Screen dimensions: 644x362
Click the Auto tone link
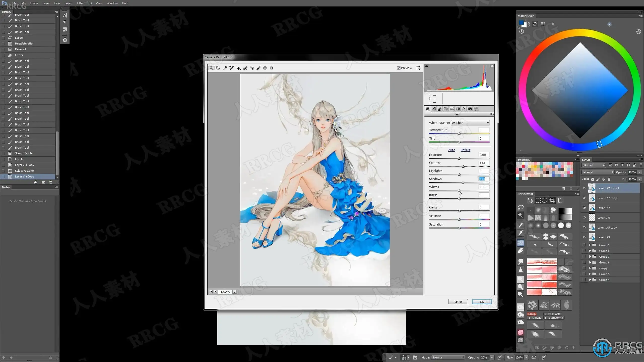(x=452, y=150)
